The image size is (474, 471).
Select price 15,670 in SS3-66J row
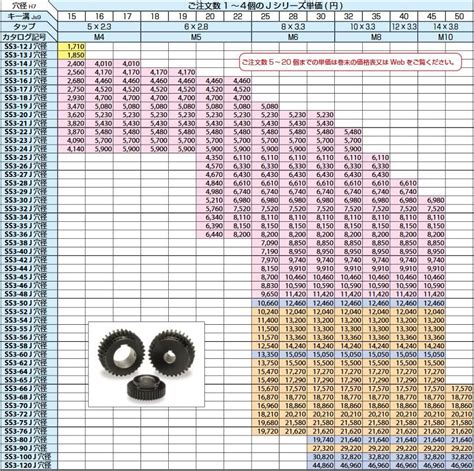tap(265, 389)
